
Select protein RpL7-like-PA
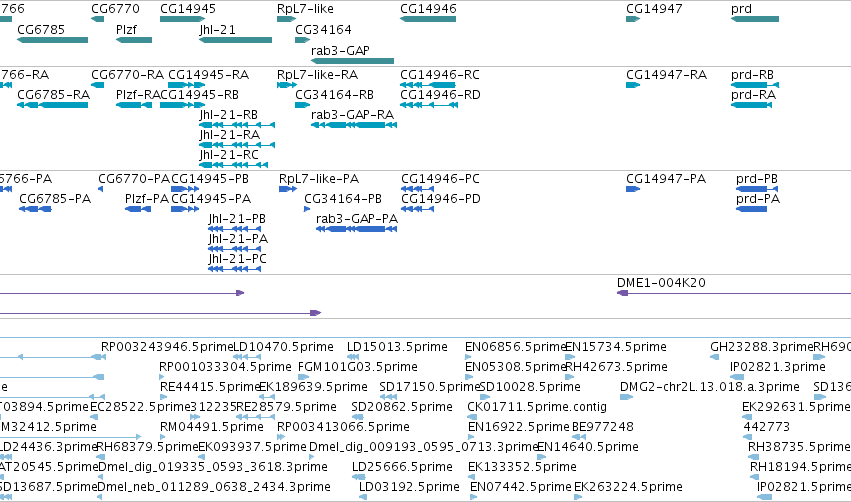(x=319, y=179)
